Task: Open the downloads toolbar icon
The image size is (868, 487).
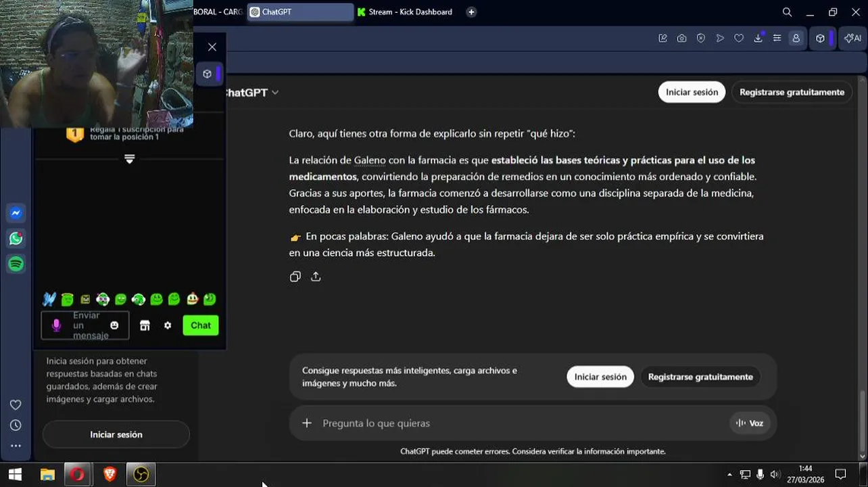Action: click(758, 39)
